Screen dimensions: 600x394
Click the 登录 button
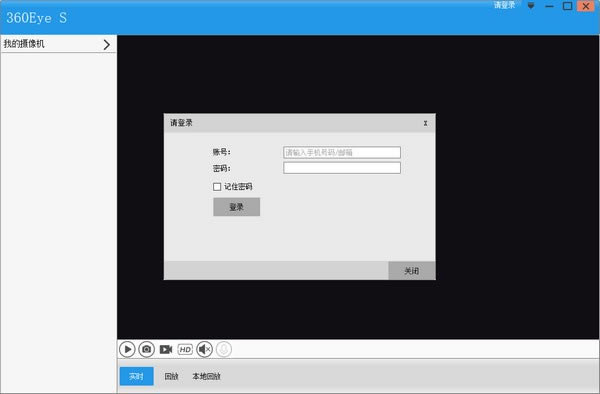236,207
